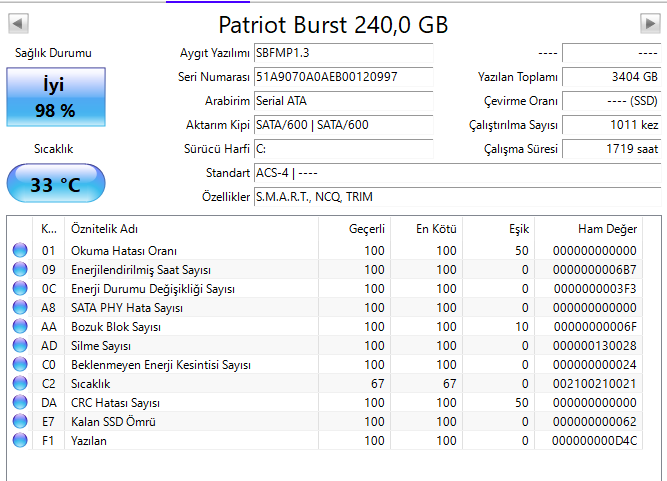
Task: Select the Enerji Durumu Değişikliği Sayısı row name
Action: point(153,289)
